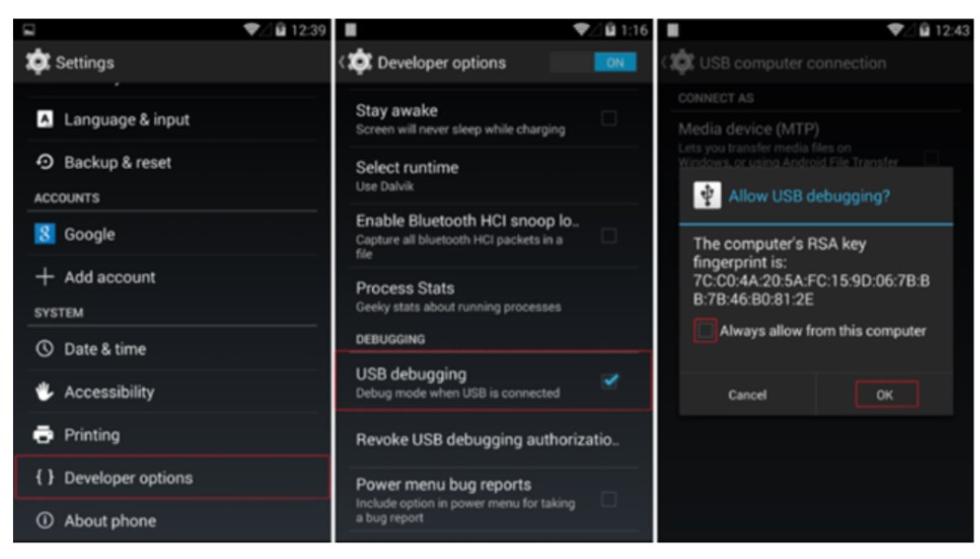The height and width of the screenshot is (559, 980).
Task: Check Always allow from this computer
Action: click(705, 331)
